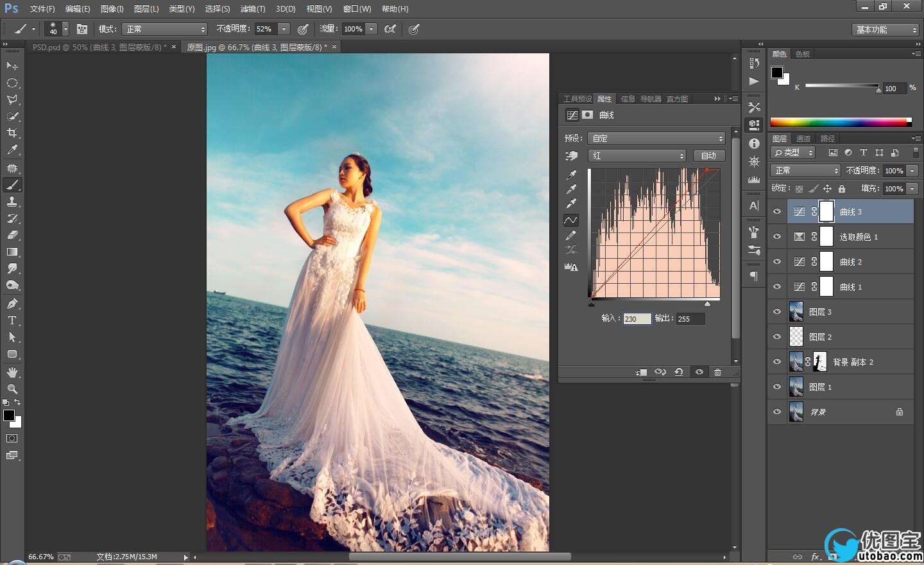924x565 pixels.
Task: Select the Eyedropper tool in toolbox
Action: 12,150
